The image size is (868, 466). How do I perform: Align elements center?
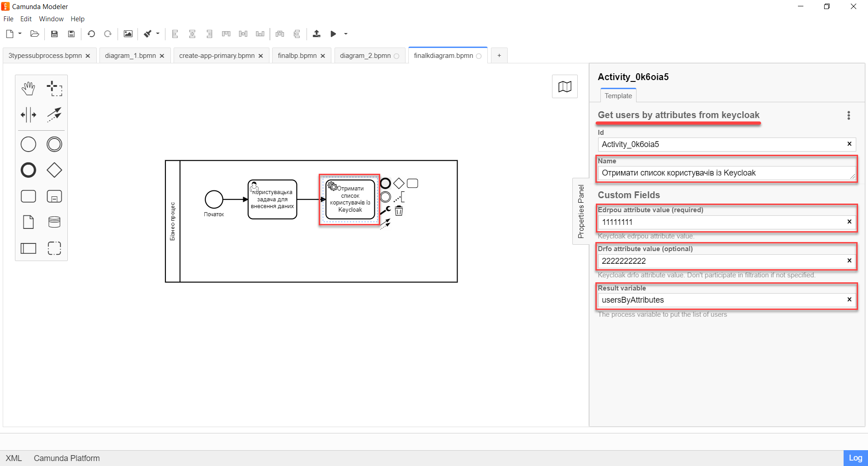[x=192, y=34]
